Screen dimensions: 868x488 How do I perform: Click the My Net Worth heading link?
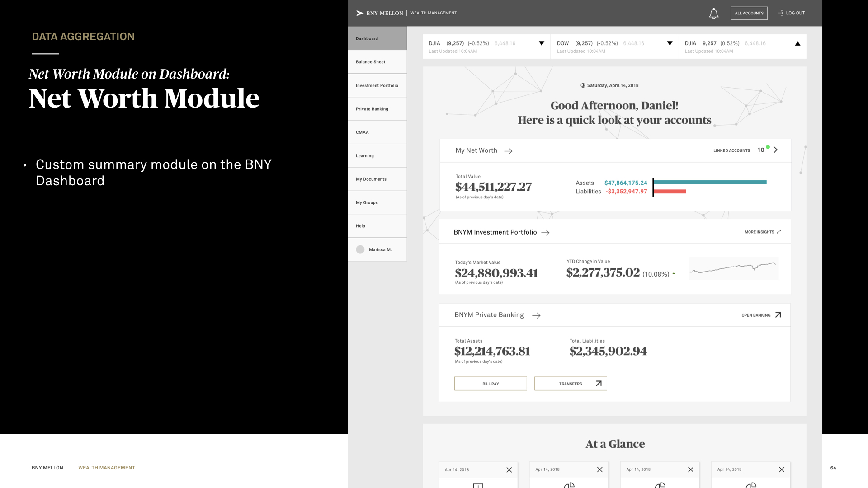(x=476, y=150)
